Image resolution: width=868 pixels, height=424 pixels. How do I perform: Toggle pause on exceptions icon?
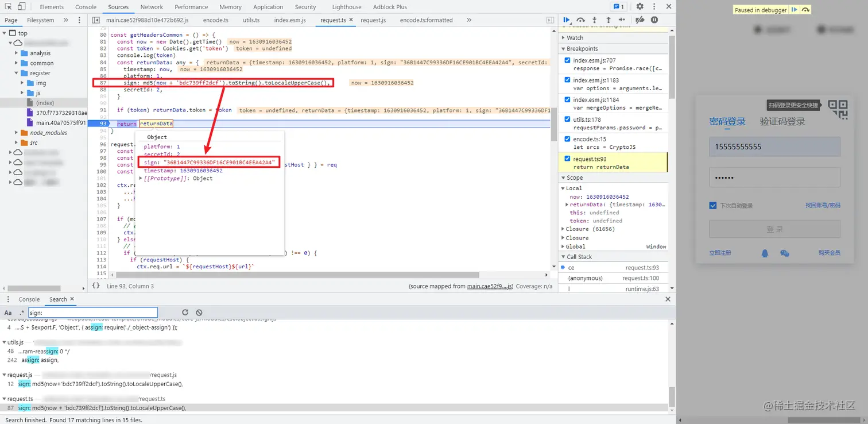[x=654, y=20]
